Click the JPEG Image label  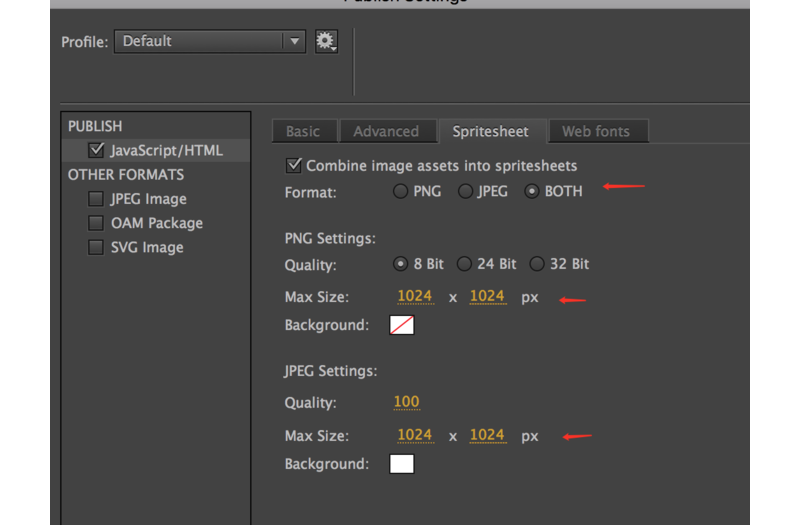[x=148, y=199]
